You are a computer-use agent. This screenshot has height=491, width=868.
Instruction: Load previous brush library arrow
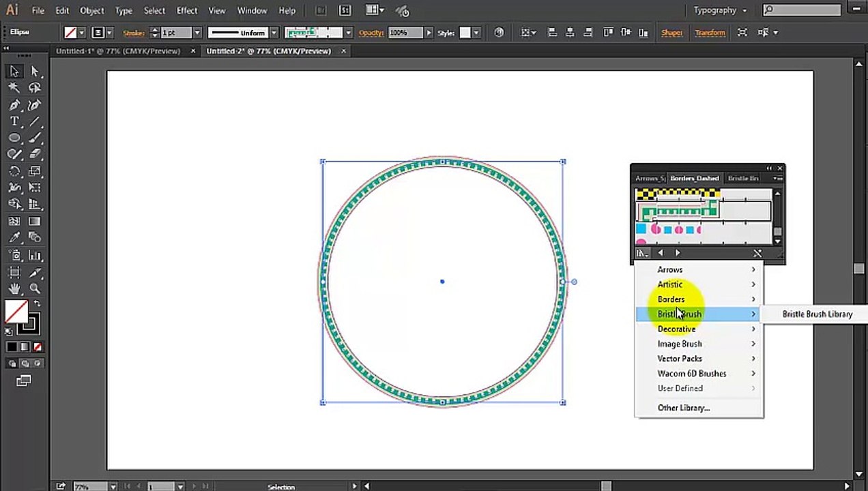click(x=660, y=253)
